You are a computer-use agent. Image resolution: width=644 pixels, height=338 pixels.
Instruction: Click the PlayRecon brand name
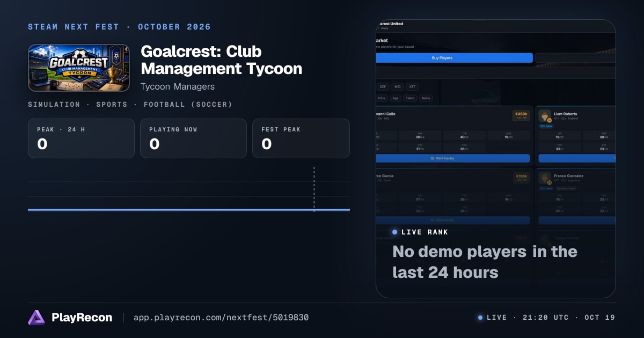point(82,318)
